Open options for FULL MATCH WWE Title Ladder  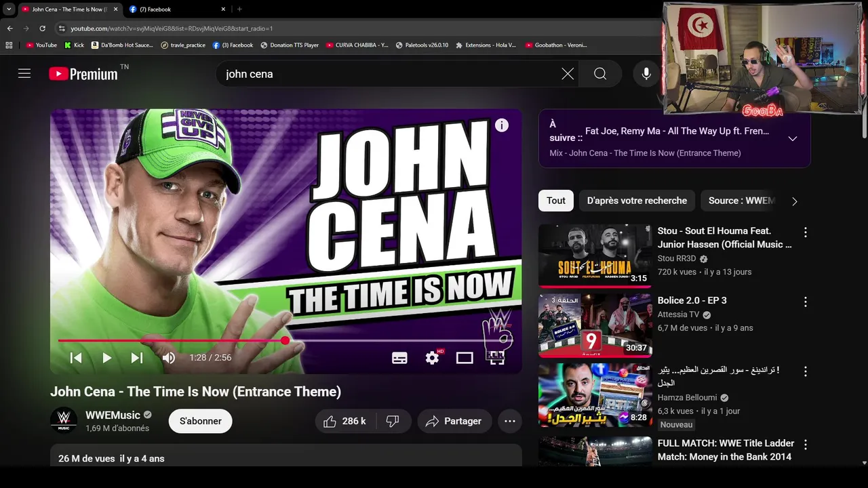coord(806,445)
